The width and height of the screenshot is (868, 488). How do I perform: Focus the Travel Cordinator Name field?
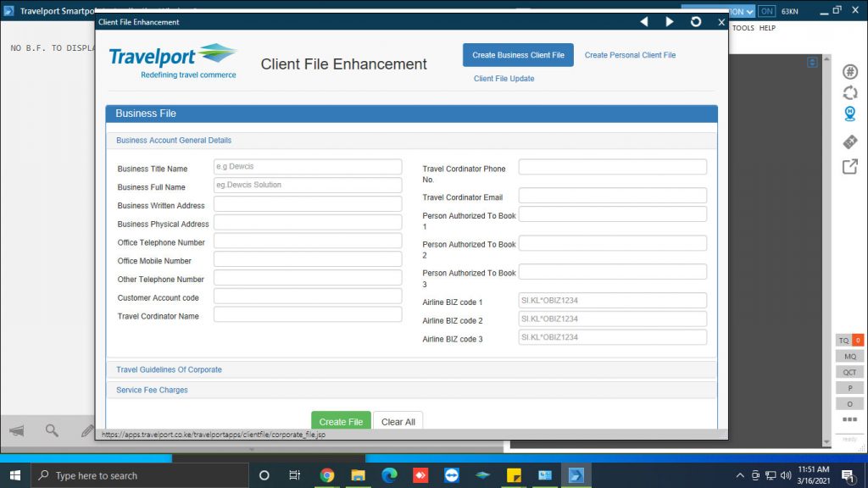pyautogui.click(x=308, y=314)
